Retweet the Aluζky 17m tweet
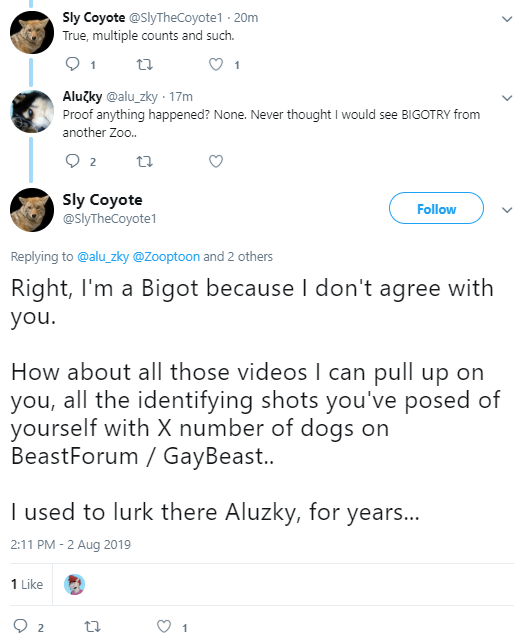 [144, 161]
